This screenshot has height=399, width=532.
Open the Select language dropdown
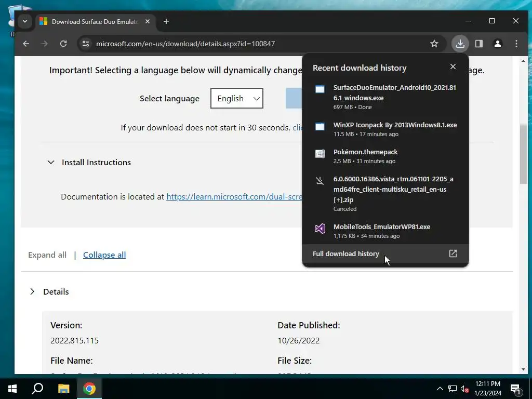(237, 98)
